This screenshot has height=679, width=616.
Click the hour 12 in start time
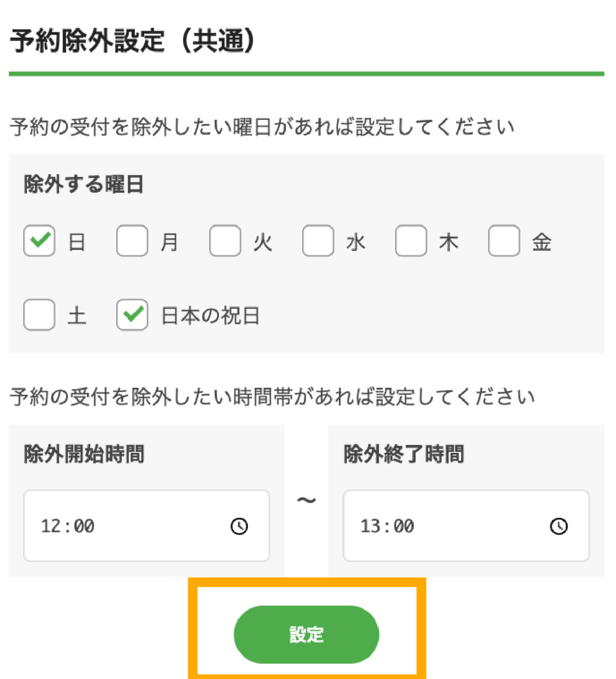pyautogui.click(x=51, y=526)
